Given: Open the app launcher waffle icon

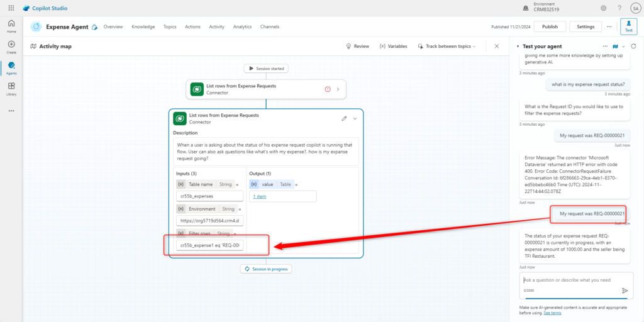Looking at the screenshot, I should [x=11, y=8].
